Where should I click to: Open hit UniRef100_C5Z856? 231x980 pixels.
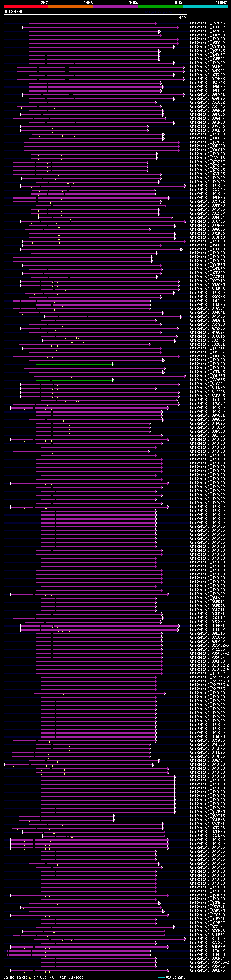click(208, 23)
